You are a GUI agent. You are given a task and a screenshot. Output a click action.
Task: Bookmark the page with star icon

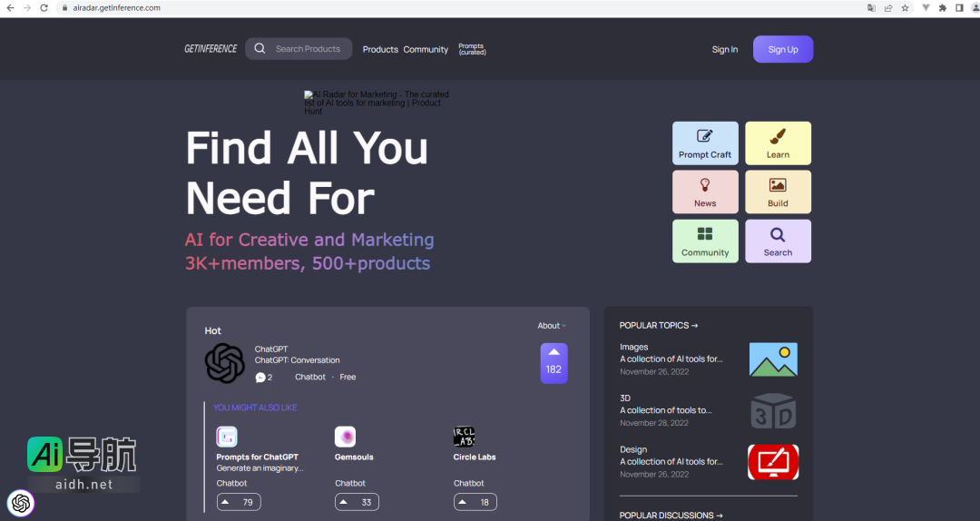(905, 8)
